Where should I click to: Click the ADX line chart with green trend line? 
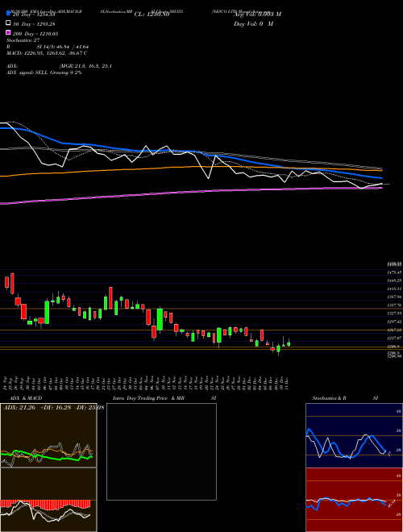(x=48, y=435)
